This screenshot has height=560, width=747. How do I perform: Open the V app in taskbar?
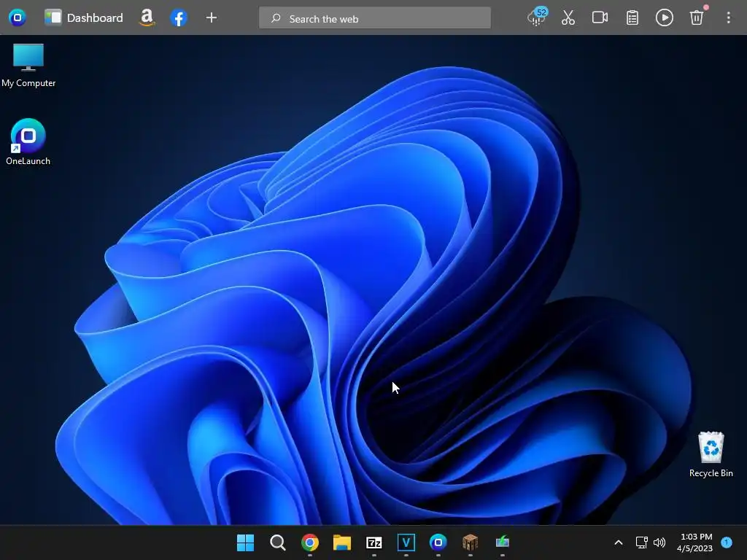click(406, 542)
